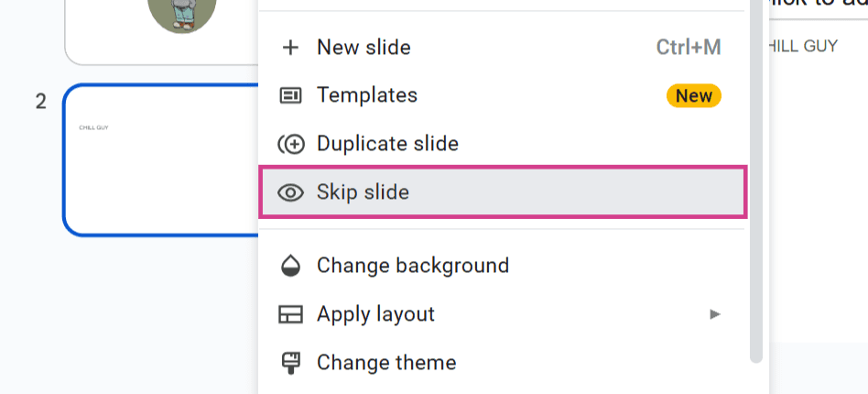Select slide 2 thumbnail in filmstrip
868x394 pixels.
pyautogui.click(x=161, y=160)
